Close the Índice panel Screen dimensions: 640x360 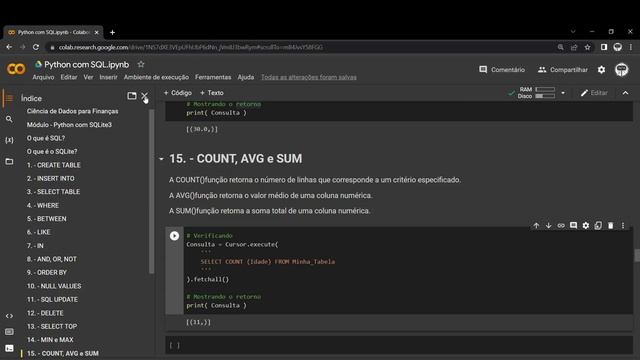144,96
